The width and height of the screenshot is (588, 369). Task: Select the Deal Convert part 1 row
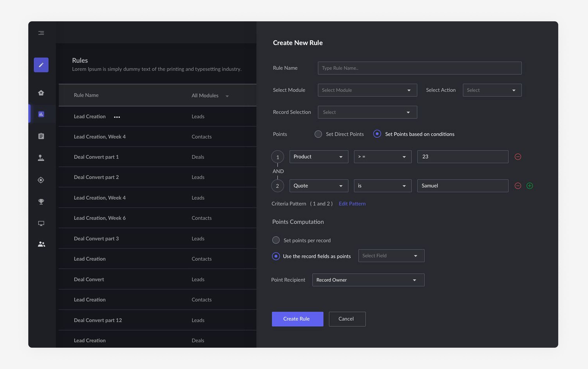point(157,157)
